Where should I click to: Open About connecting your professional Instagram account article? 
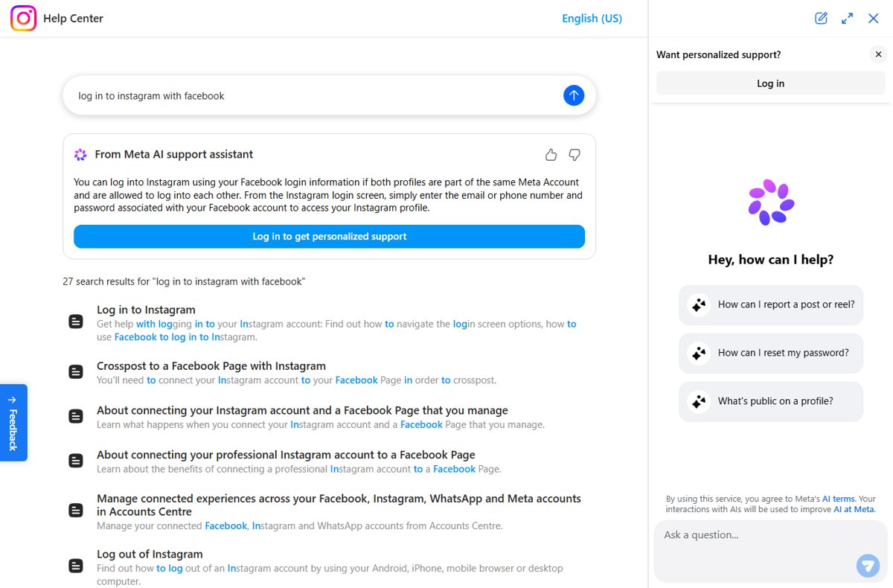coord(286,455)
